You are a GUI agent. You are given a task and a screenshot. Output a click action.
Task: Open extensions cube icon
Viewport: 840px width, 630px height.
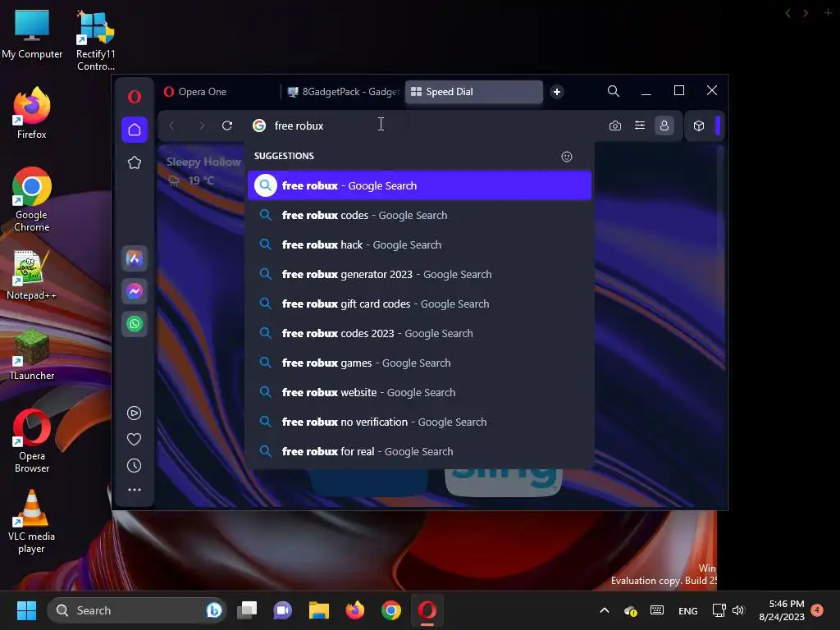point(699,126)
